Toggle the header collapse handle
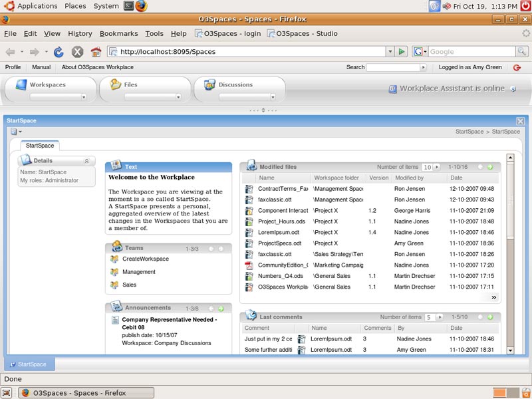 pos(263,110)
